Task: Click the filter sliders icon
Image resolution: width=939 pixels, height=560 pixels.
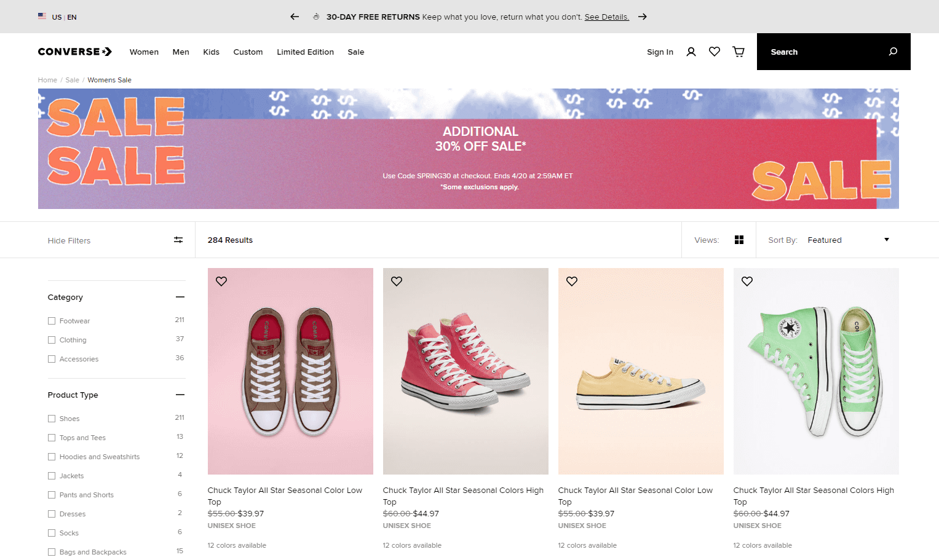Action: coord(178,240)
